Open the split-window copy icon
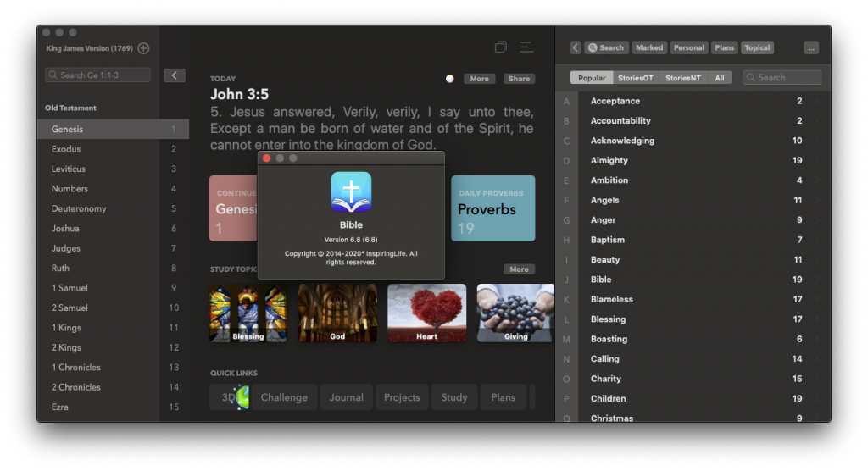The image size is (868, 471). [x=500, y=47]
